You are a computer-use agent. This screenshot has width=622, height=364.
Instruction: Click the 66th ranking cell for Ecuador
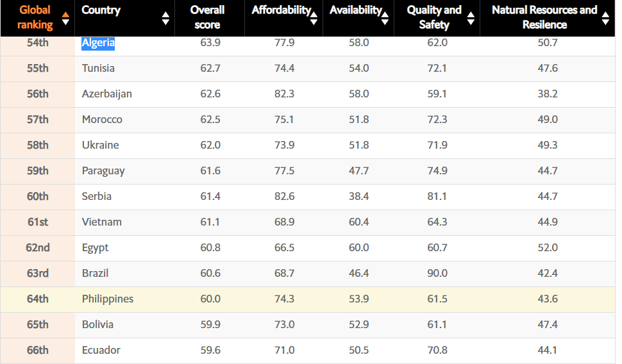pos(38,351)
